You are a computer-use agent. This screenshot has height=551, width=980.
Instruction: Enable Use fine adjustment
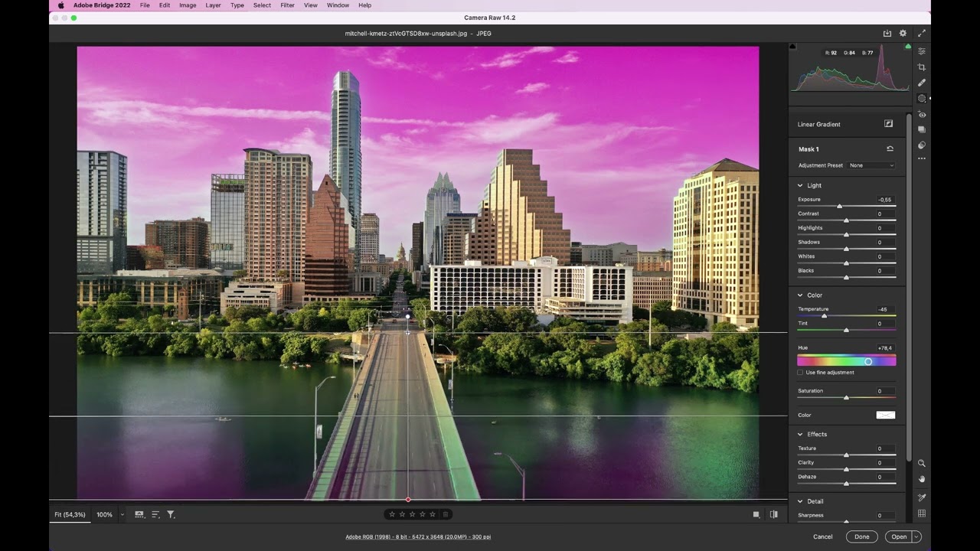point(799,372)
